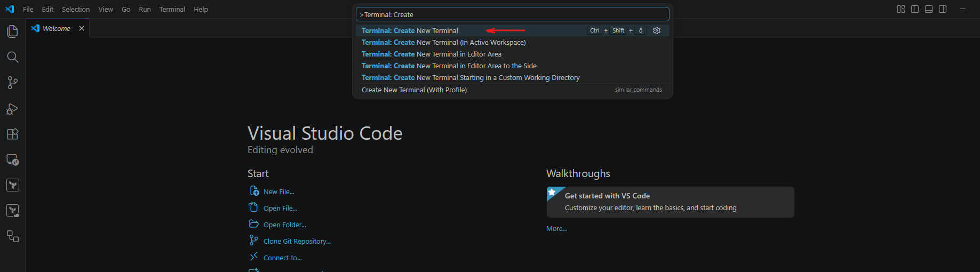Screen dimensions: 980x272
Task: Select Create New Terminal (With Profile)
Action: tap(512, 90)
